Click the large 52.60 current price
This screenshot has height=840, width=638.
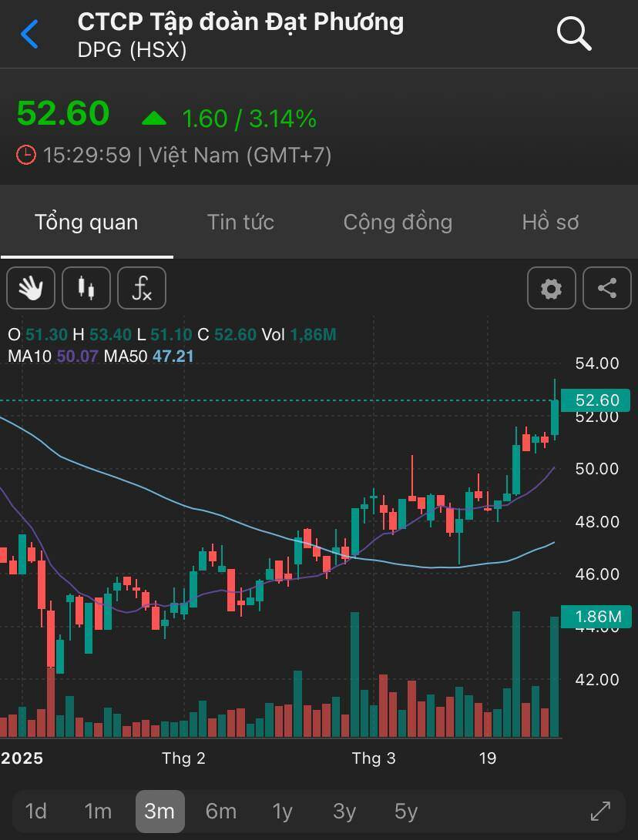tap(63, 114)
